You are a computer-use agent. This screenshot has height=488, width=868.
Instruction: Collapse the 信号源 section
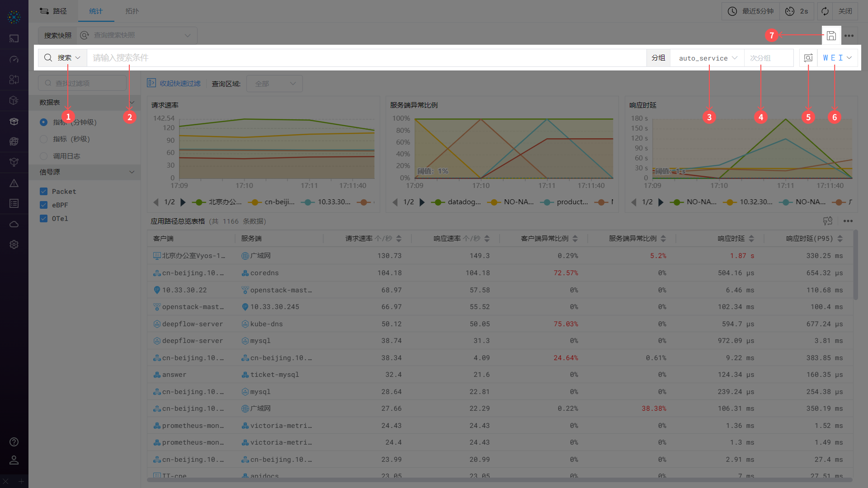[132, 172]
